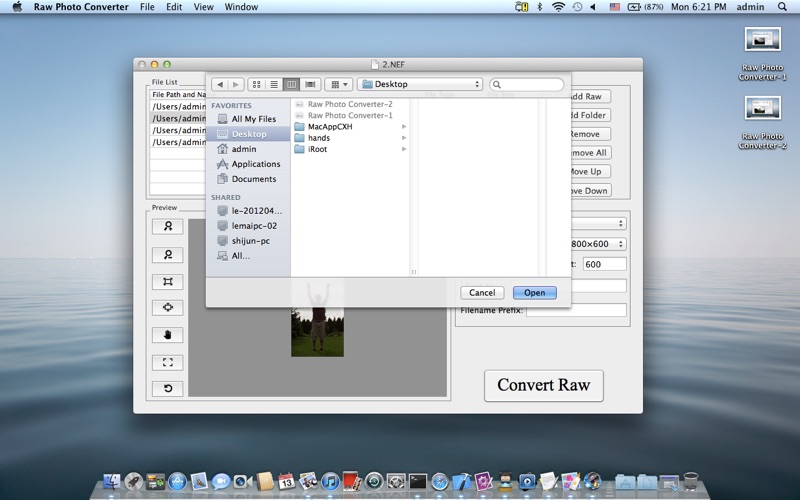Image resolution: width=800 pixels, height=500 pixels.
Task: Switch file dialog to column view
Action: [x=291, y=84]
